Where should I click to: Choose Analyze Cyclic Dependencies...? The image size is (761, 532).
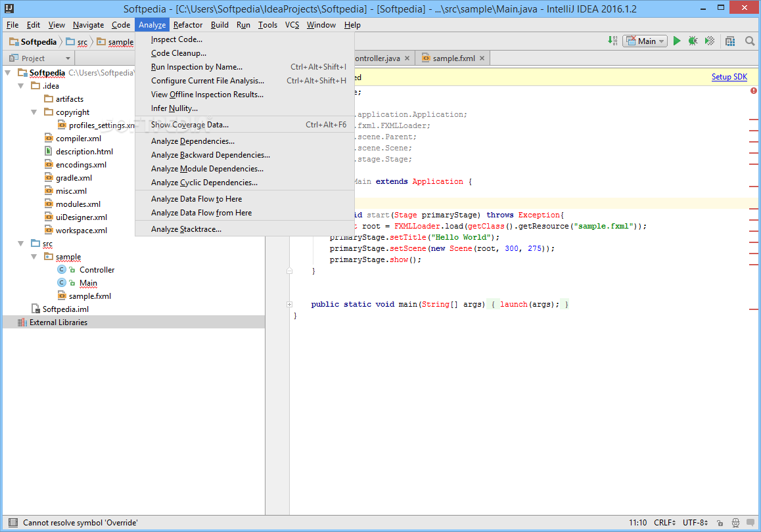244,183
